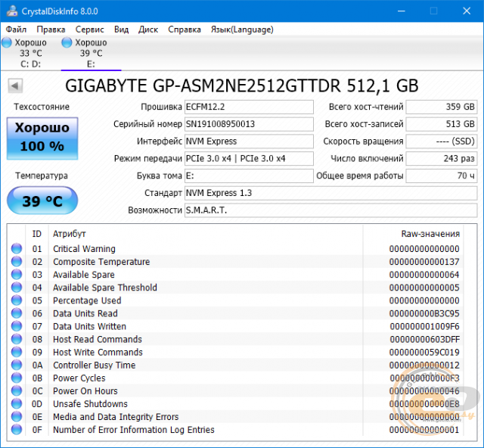The image size is (484, 448).
Task: Select the Composite Temperature attribute text
Action: click(101, 262)
